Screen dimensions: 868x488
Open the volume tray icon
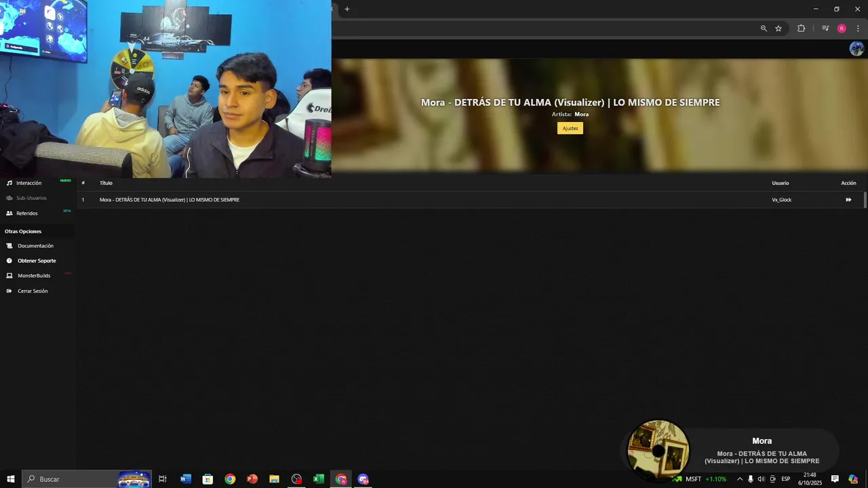coord(761,479)
